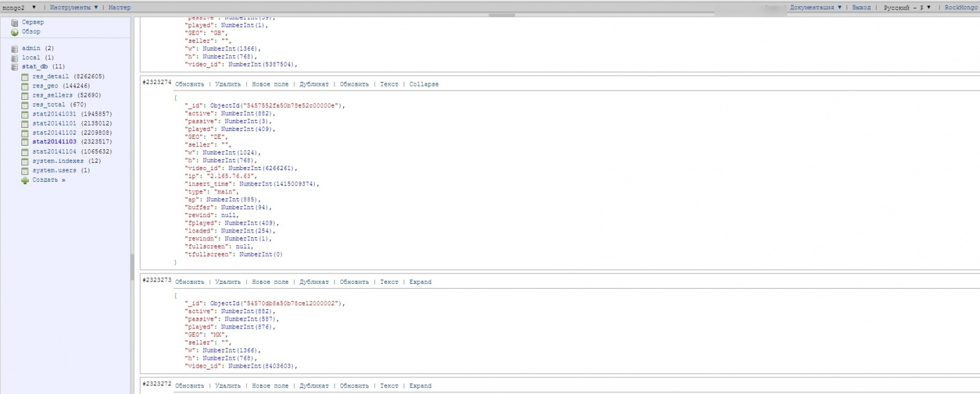The height and width of the screenshot is (394, 980).
Task: Click the stat20141102 collection icon
Action: pyautogui.click(x=25, y=133)
